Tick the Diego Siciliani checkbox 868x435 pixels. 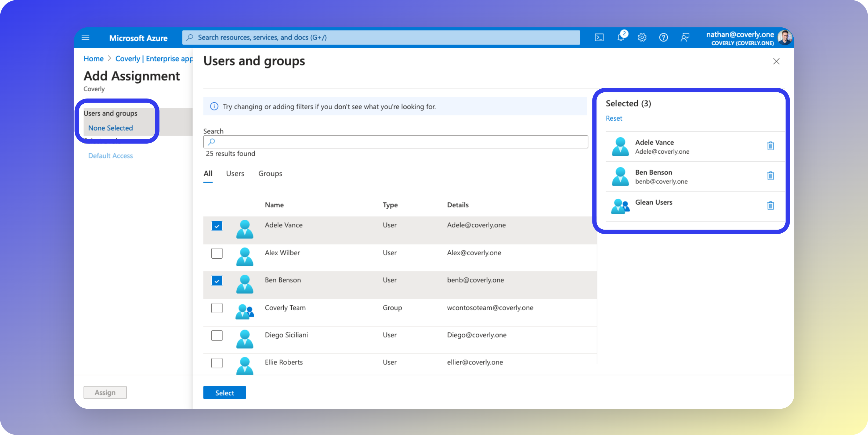pos(217,335)
